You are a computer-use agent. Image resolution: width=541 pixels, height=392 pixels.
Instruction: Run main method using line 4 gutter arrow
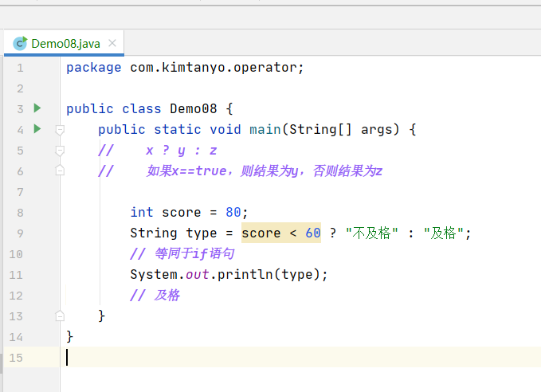click(x=37, y=129)
